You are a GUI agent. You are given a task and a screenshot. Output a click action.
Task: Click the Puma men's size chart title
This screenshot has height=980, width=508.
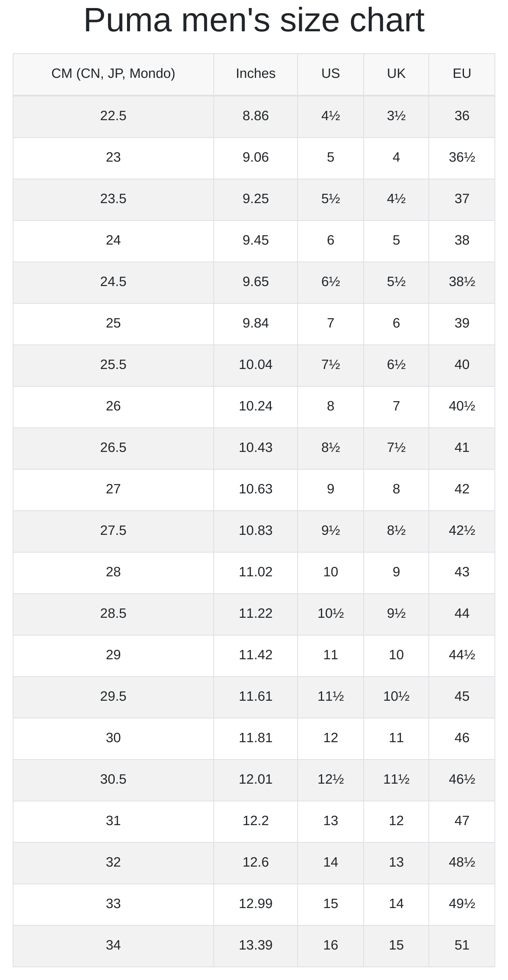coord(254,20)
